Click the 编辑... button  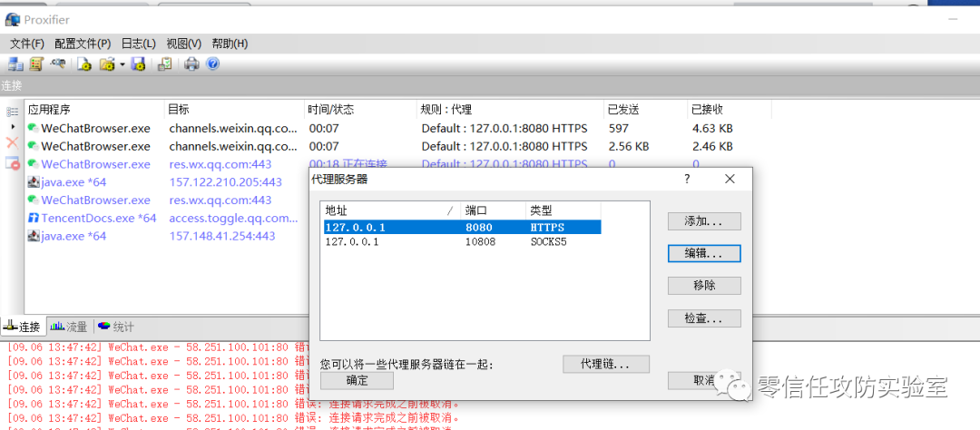coord(704,253)
